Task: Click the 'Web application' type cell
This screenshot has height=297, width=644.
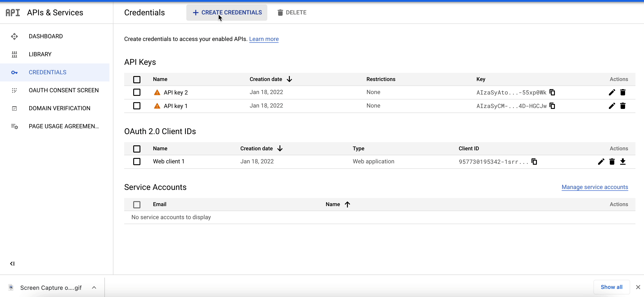Action: point(374,162)
